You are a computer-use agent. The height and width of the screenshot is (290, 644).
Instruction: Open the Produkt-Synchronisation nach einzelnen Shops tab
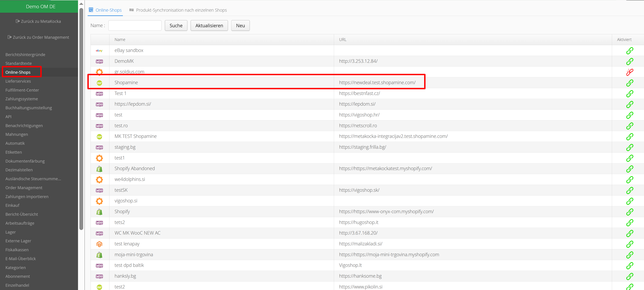[x=181, y=10]
